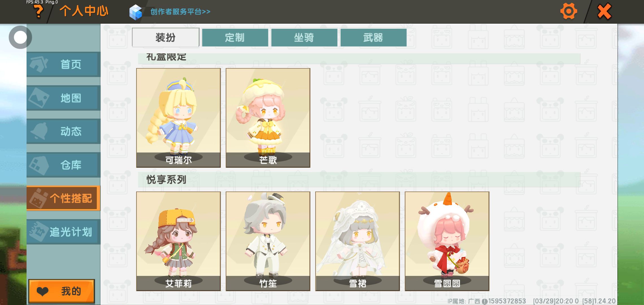644x305 pixels.
Task: Choose the 艾菲莉 outfit card
Action: [179, 241]
